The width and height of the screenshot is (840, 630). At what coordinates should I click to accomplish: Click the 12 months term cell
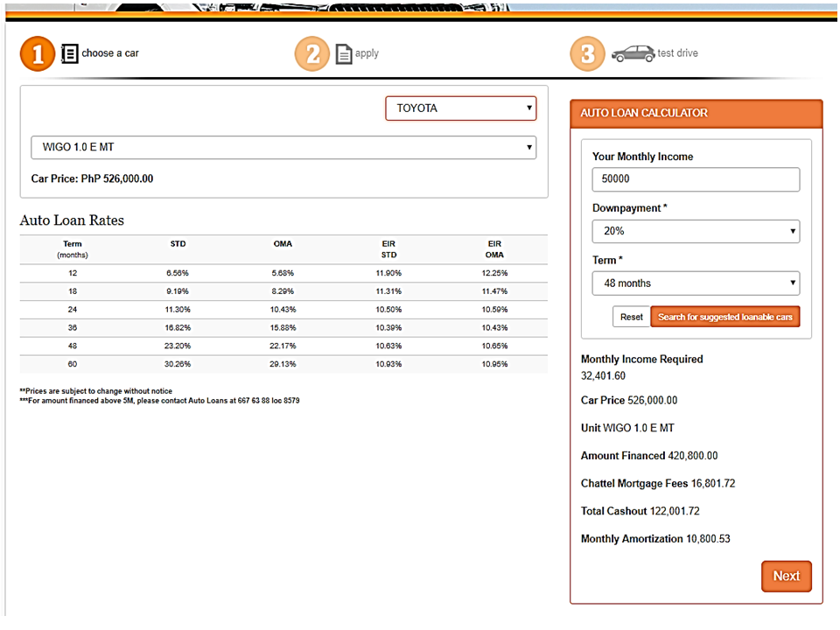tap(73, 273)
